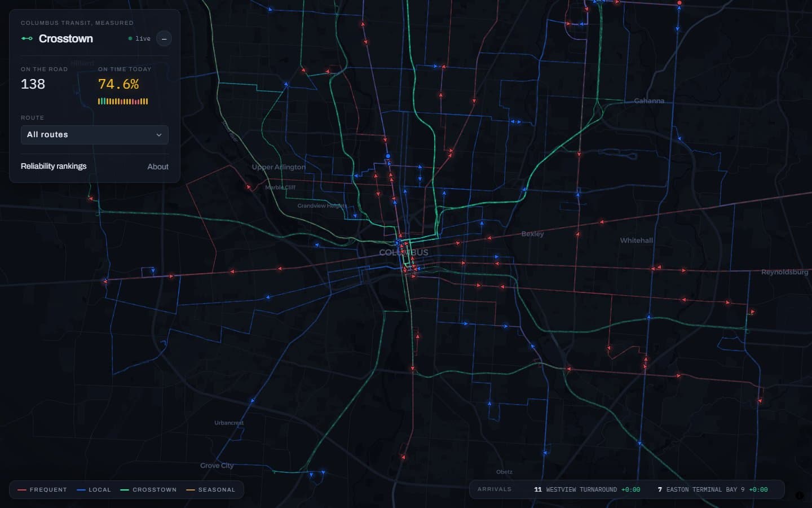Click the orange Seasonal legend line swatch
This screenshot has width=812, height=508.
[x=190, y=489]
